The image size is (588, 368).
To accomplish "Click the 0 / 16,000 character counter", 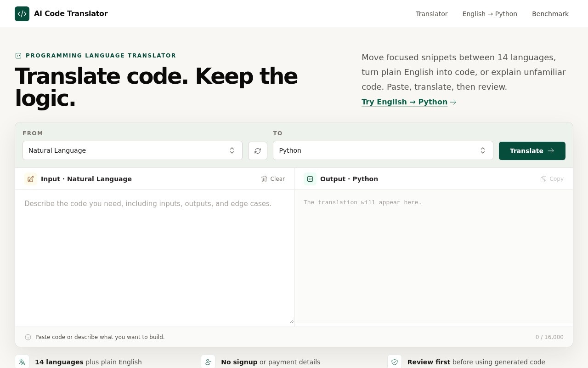I will (549, 337).
